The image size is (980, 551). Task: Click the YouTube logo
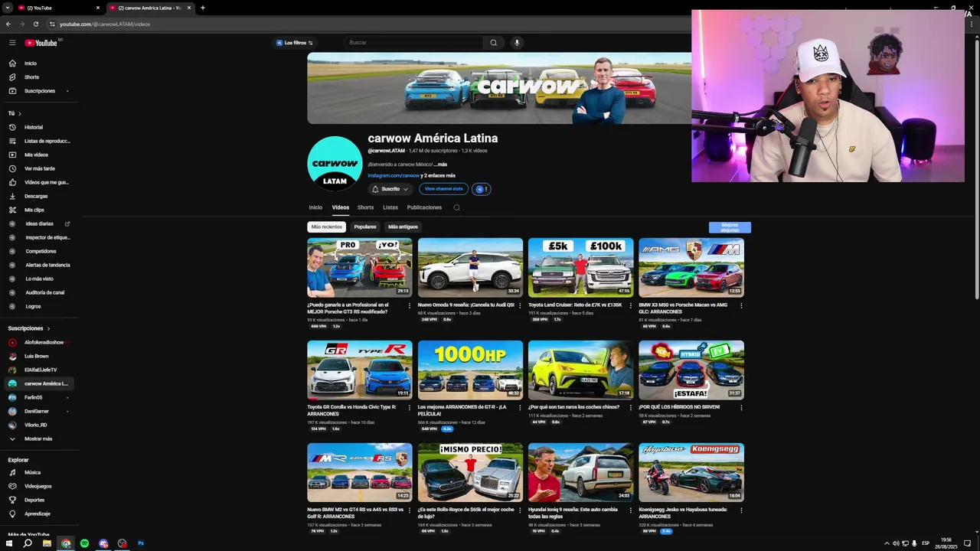coord(41,43)
